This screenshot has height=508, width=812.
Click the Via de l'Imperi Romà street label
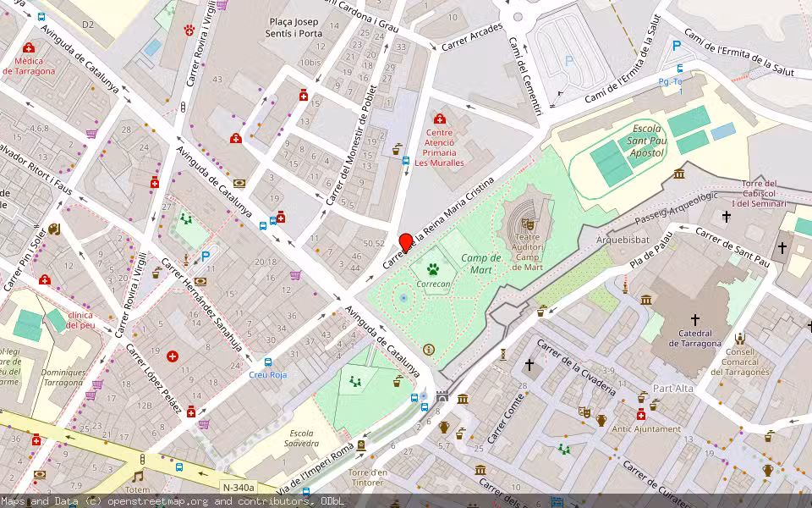pyautogui.click(x=315, y=468)
